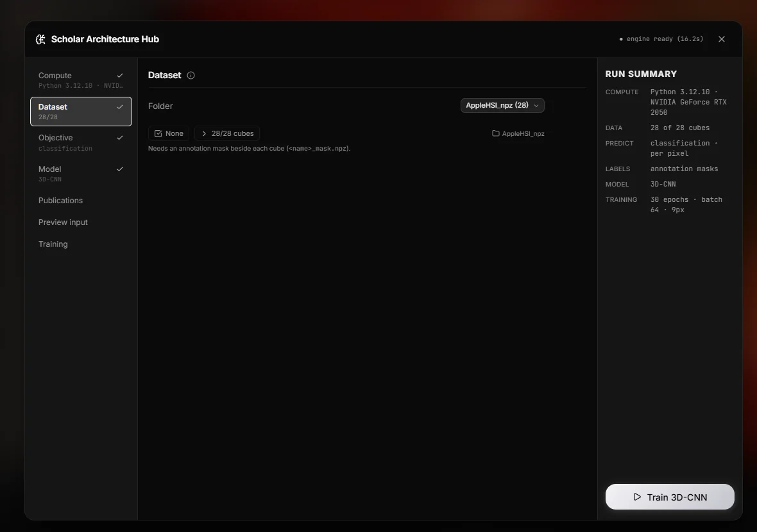
Task: Click the Model step checkmark
Action: [120, 169]
